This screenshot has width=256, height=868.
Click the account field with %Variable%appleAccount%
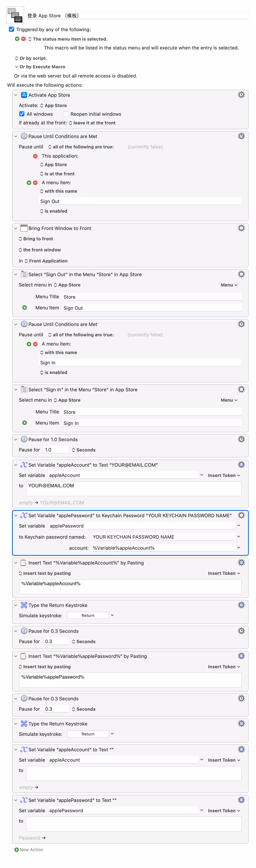[163, 548]
